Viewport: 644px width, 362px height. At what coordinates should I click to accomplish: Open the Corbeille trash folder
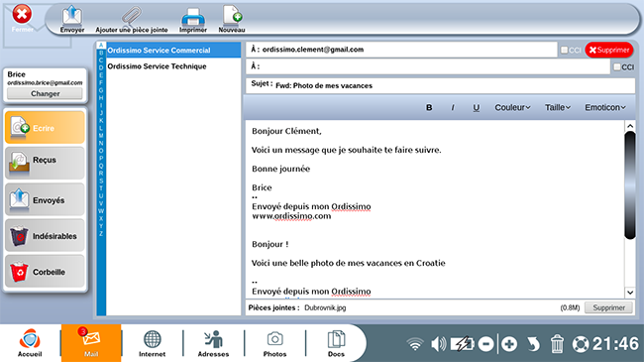pos(45,271)
